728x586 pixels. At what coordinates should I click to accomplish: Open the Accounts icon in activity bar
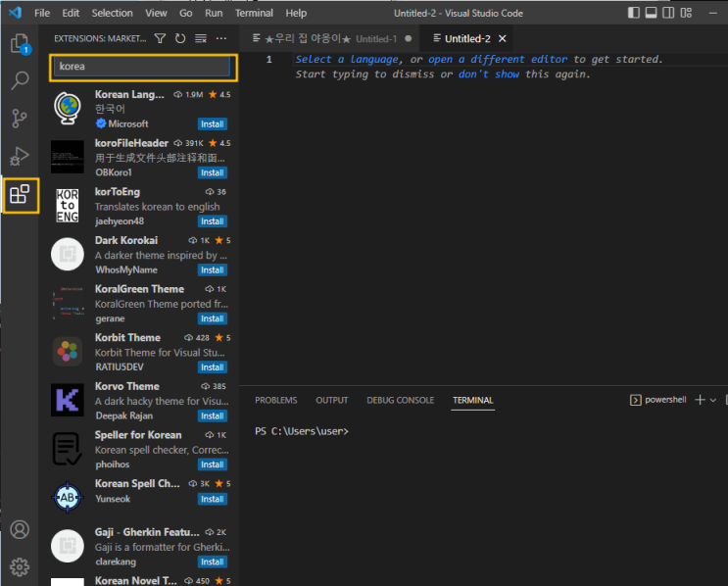tap(20, 529)
